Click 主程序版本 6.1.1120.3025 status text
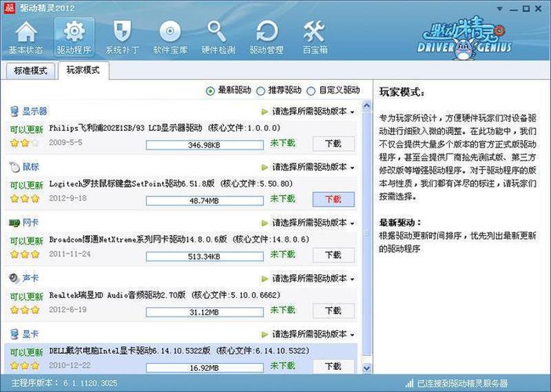The image size is (551, 392). point(64,383)
